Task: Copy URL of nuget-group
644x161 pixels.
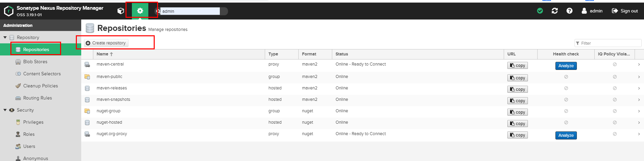Action: coord(517,112)
